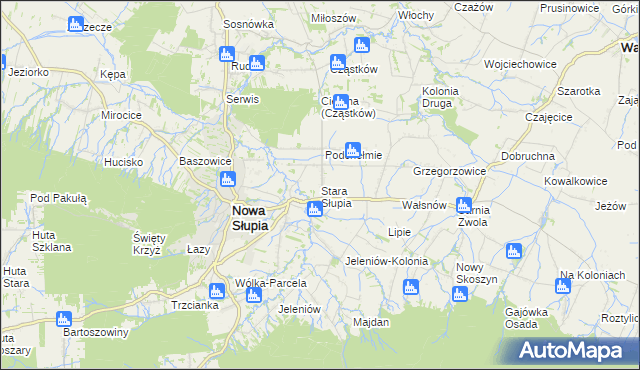Click the Serwis label

pyautogui.click(x=242, y=99)
